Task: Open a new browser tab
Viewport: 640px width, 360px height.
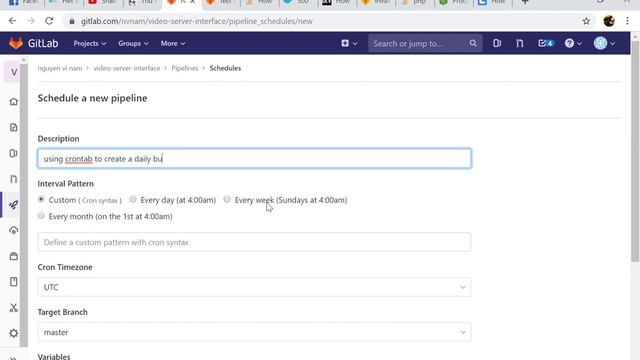Action: pyautogui.click(x=525, y=2)
